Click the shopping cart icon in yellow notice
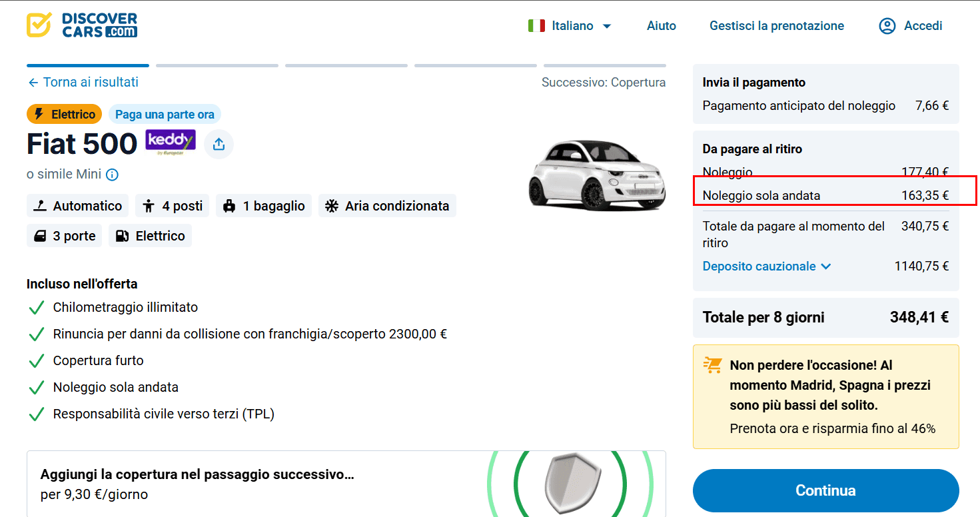Viewport: 980px width, 517px height. 712,365
